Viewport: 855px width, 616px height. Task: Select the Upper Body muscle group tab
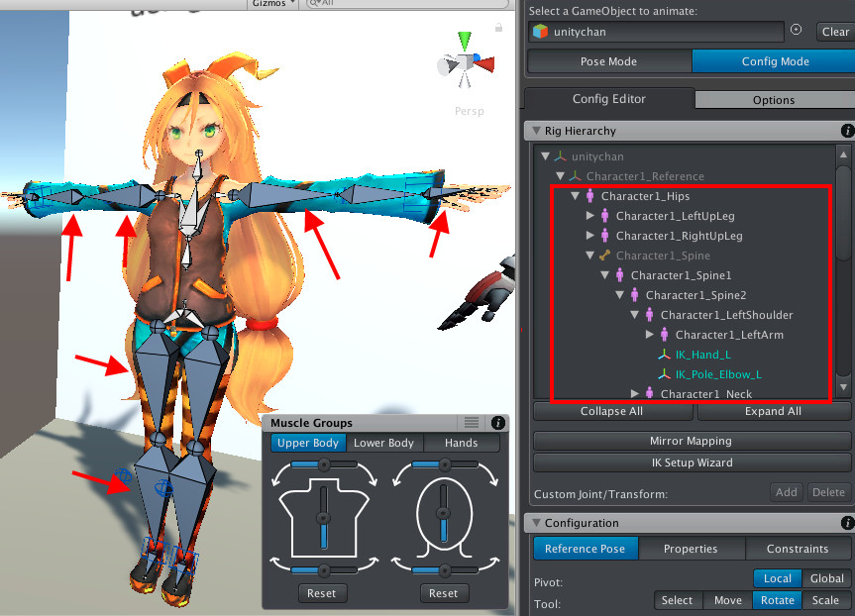pyautogui.click(x=308, y=443)
